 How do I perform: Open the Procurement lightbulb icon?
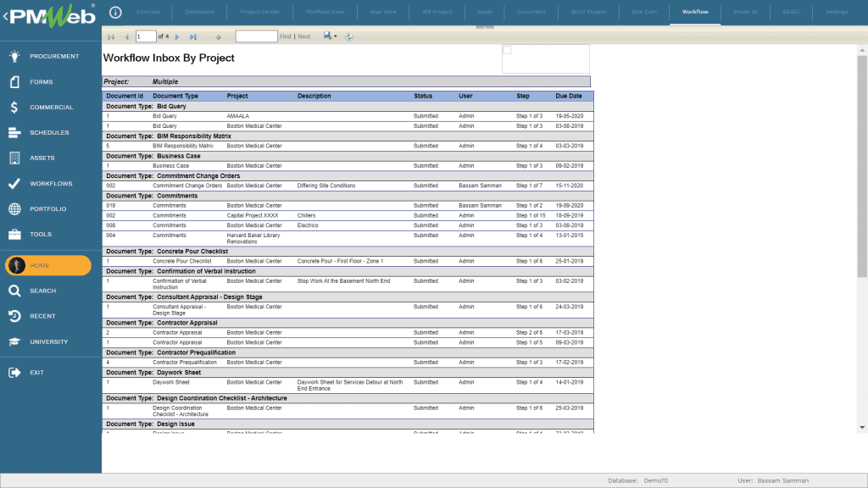[x=15, y=56]
